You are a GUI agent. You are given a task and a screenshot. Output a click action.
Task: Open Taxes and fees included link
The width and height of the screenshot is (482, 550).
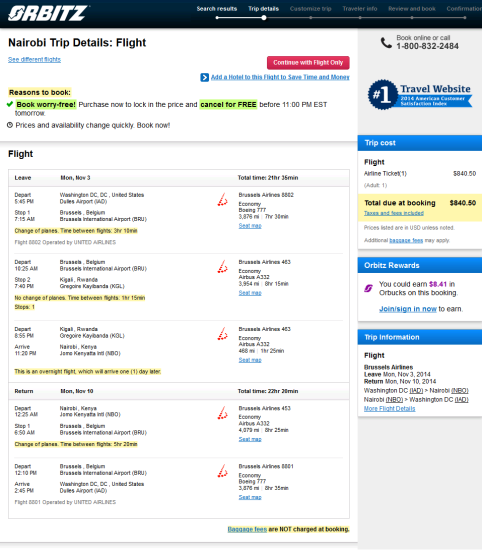point(394,213)
